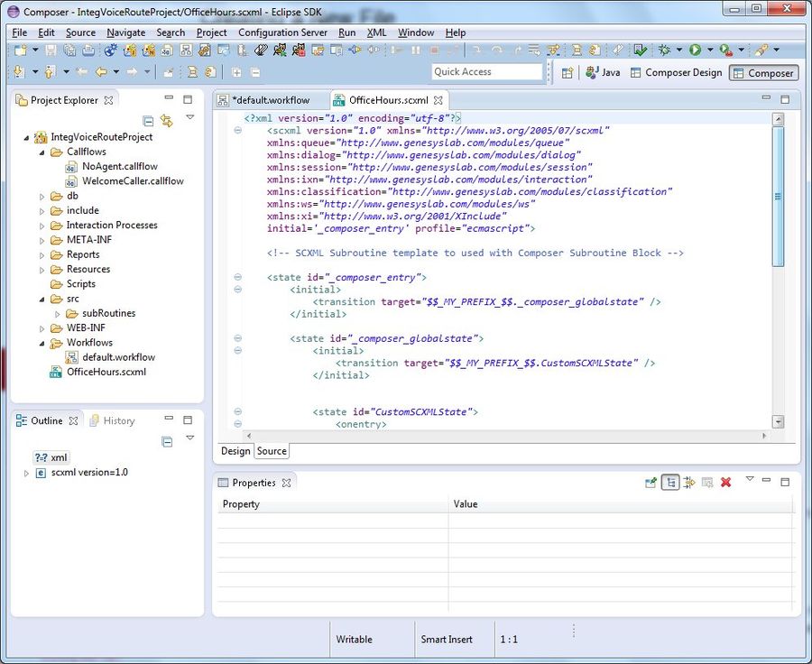The height and width of the screenshot is (664, 812).
Task: Minimize the Project Explorer panel
Action: (169, 98)
